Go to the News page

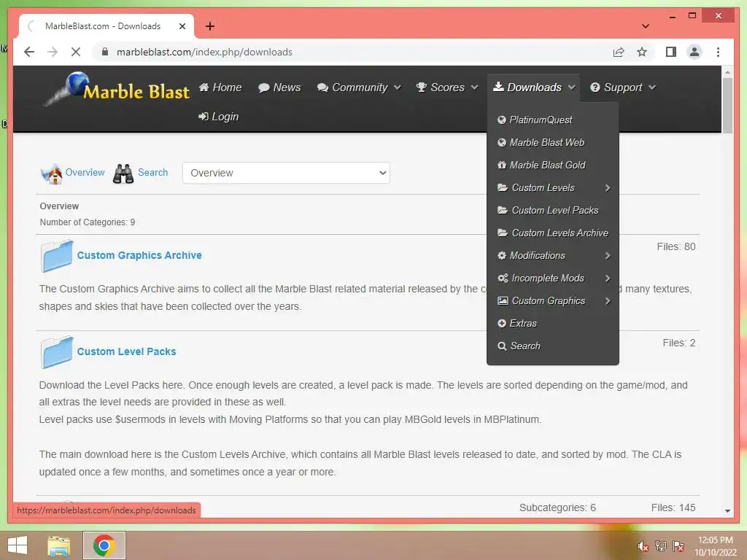click(279, 87)
